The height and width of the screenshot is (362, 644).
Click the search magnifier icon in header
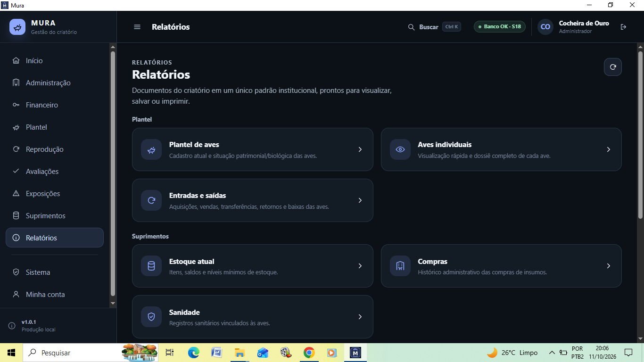[x=411, y=27]
